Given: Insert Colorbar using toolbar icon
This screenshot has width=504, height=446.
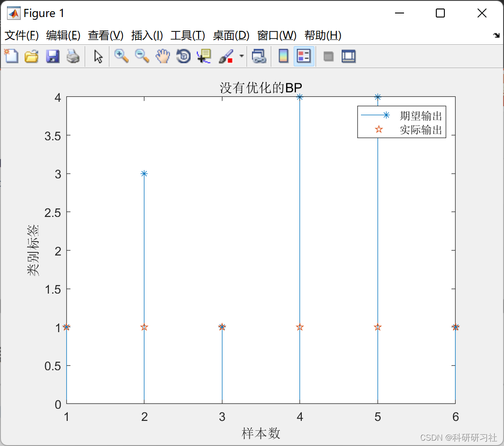Looking at the screenshot, I should (x=283, y=56).
